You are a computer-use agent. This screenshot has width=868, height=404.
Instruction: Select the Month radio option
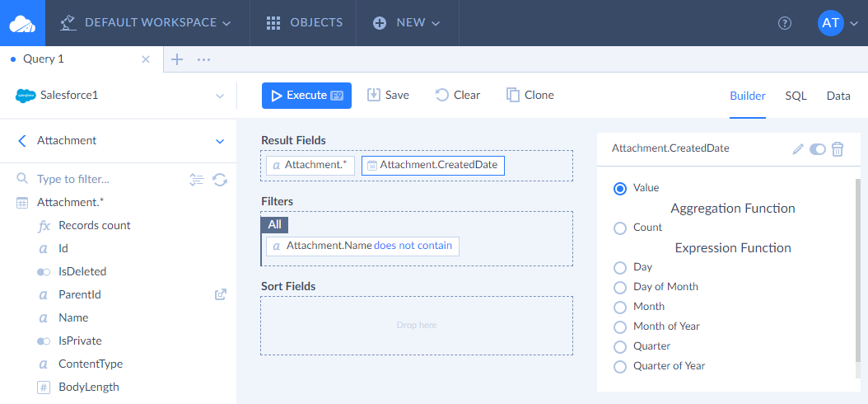pyautogui.click(x=620, y=307)
